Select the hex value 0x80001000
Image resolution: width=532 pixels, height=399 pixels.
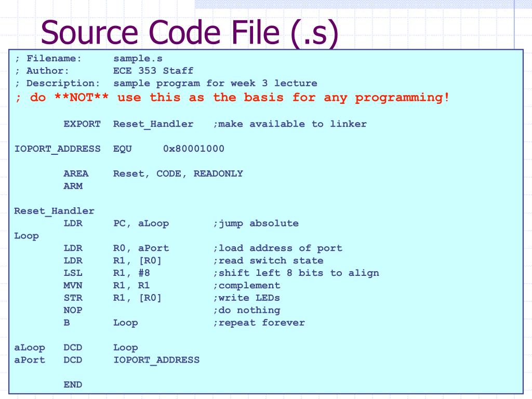tap(194, 149)
